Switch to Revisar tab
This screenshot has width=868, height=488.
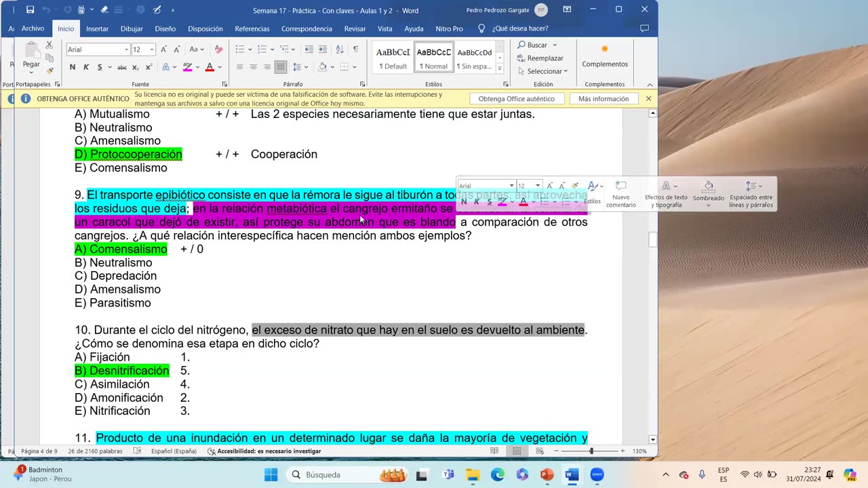355,28
